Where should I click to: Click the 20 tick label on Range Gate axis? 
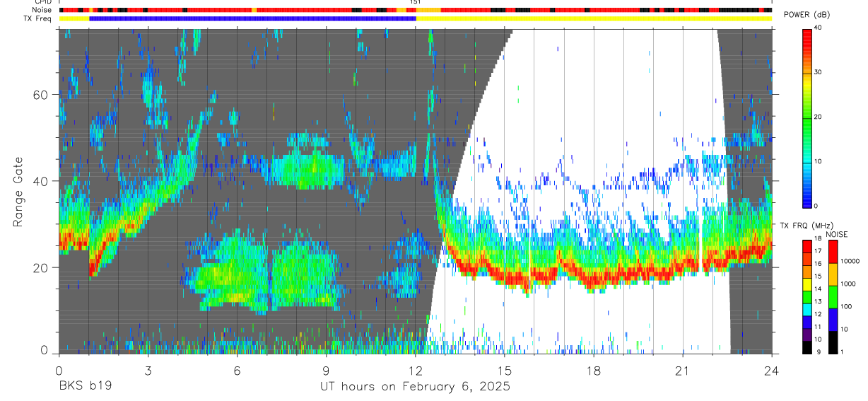pyautogui.click(x=42, y=267)
